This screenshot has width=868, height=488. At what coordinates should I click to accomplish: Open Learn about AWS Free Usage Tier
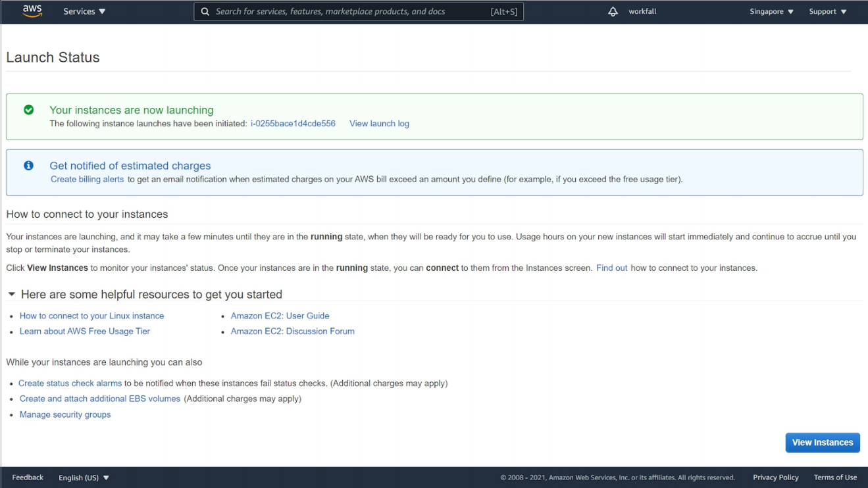click(x=85, y=331)
